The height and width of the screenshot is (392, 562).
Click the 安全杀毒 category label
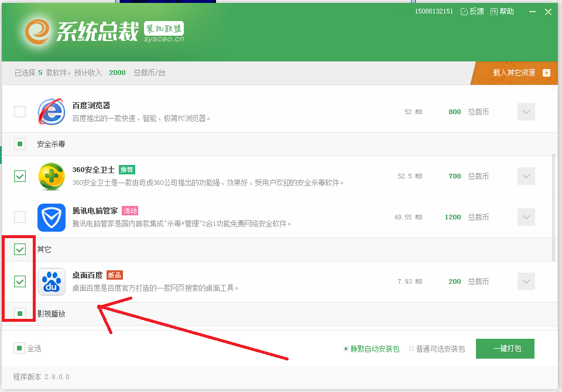(x=52, y=144)
